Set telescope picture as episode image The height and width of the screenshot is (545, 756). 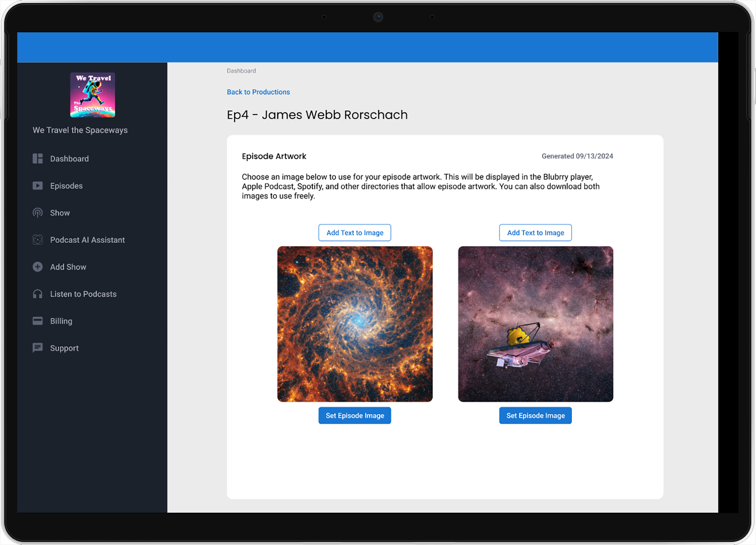[x=535, y=415]
